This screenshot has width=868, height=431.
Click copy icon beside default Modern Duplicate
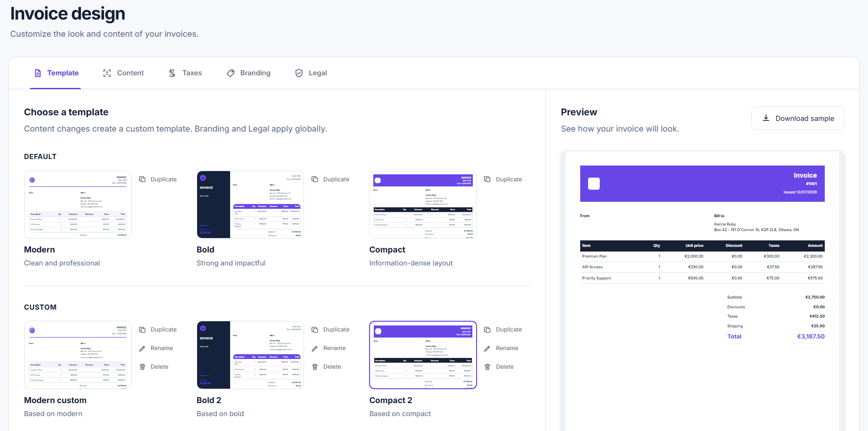[142, 179]
